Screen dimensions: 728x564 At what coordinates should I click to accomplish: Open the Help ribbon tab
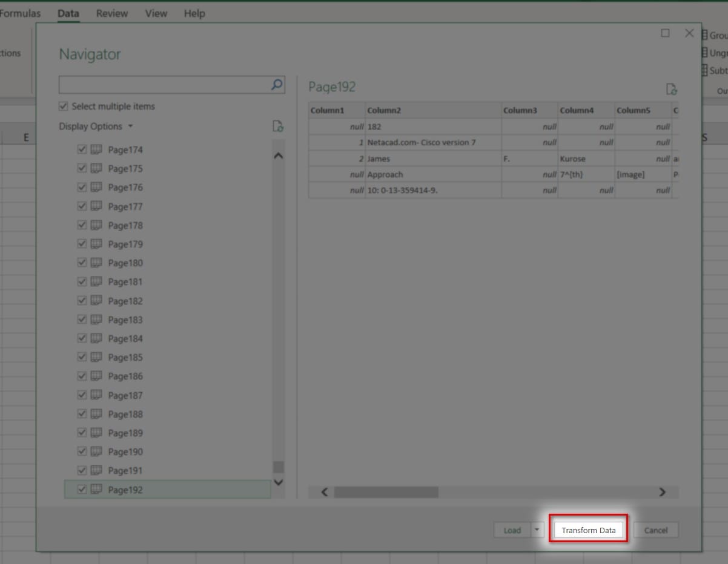(194, 13)
